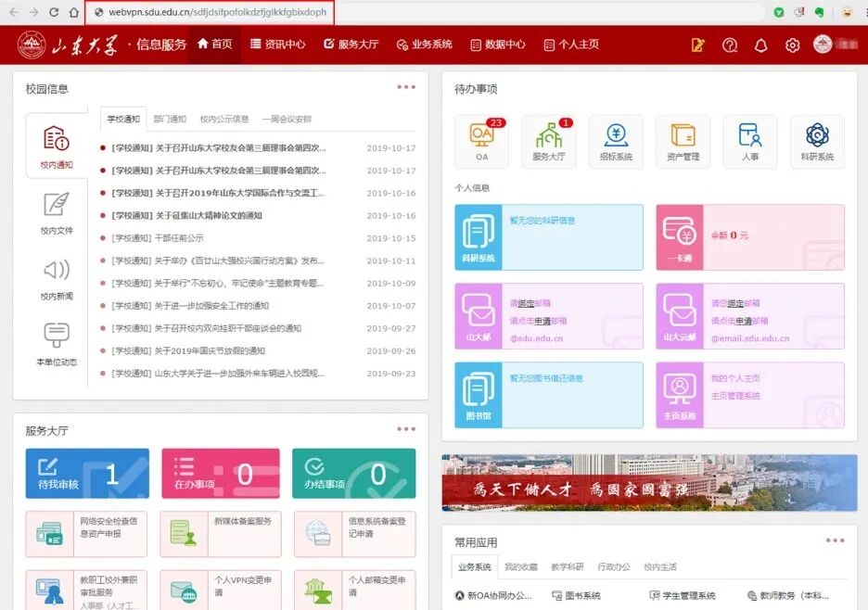Open 信息系统备案登记申请 service
Screen dimensions: 868x610
355,534
